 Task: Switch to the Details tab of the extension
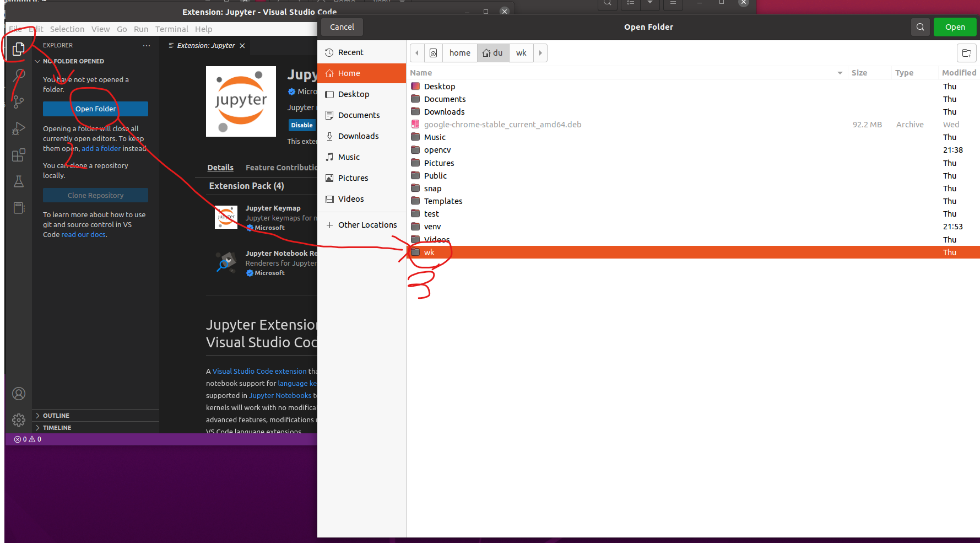[220, 168]
